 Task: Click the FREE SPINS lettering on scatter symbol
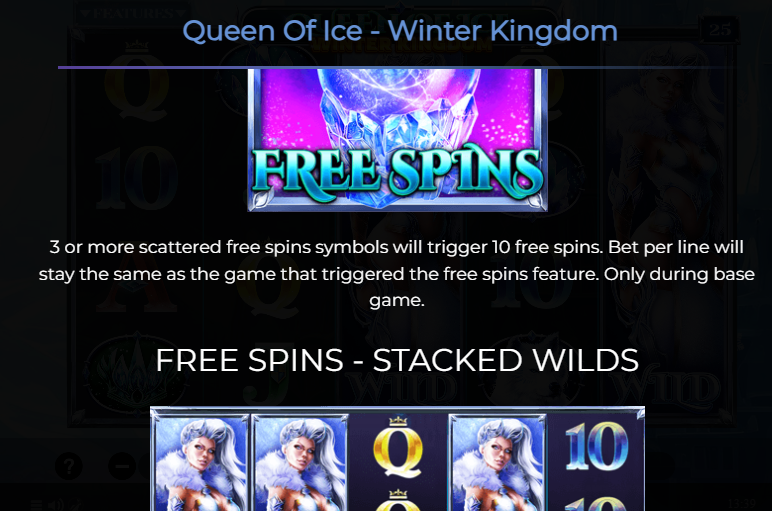point(397,171)
